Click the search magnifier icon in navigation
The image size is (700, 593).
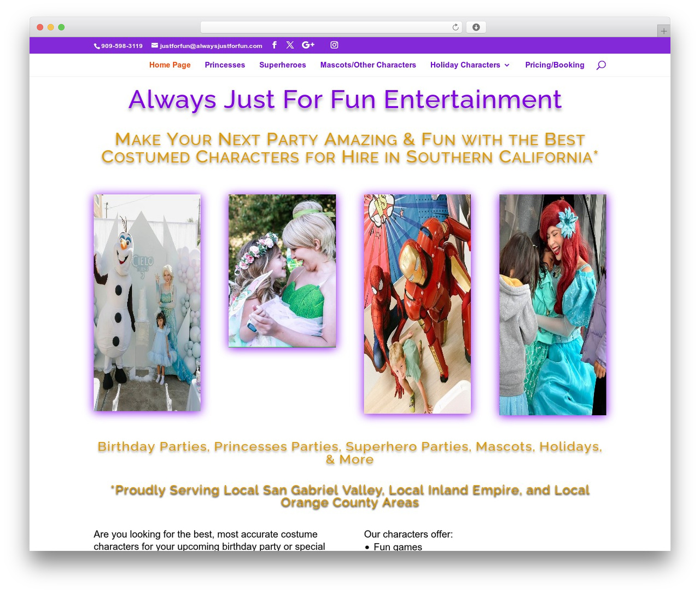(x=601, y=65)
